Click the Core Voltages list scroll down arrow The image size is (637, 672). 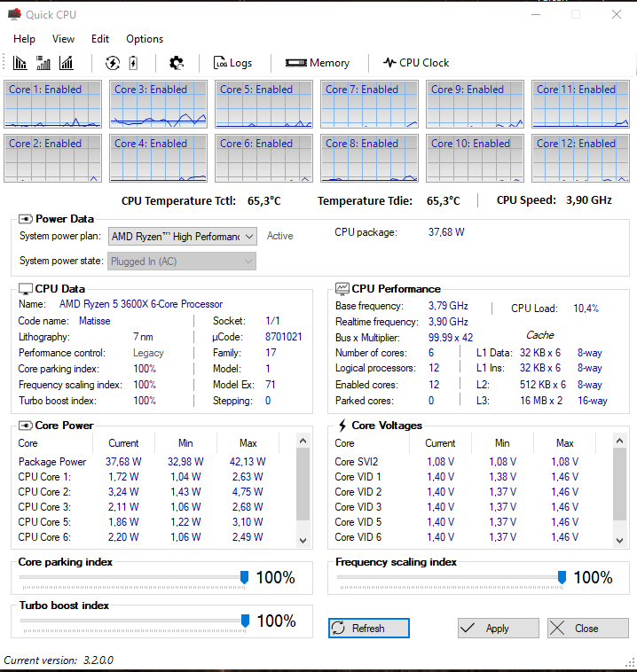(x=619, y=541)
